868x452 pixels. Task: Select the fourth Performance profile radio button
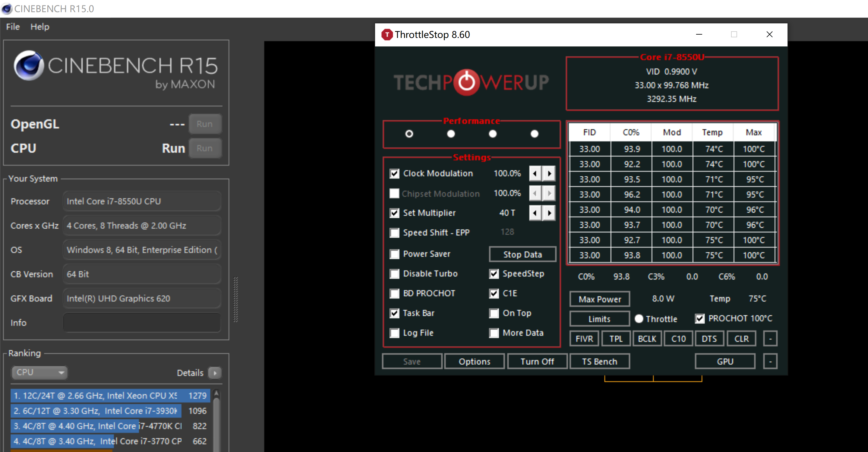535,134
